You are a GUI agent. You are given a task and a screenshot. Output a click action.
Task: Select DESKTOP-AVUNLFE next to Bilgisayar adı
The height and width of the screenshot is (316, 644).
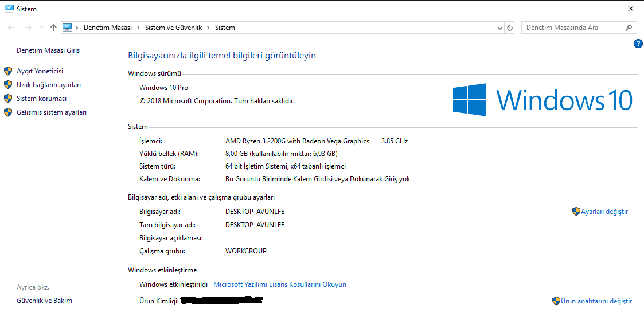(255, 212)
